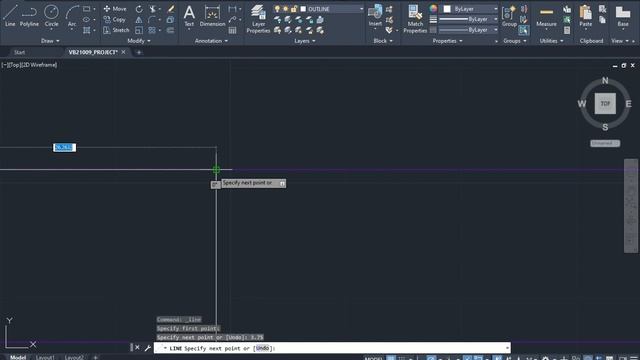Click the TOP face of ViewCube
Screen dimensions: 640x360
(605, 104)
